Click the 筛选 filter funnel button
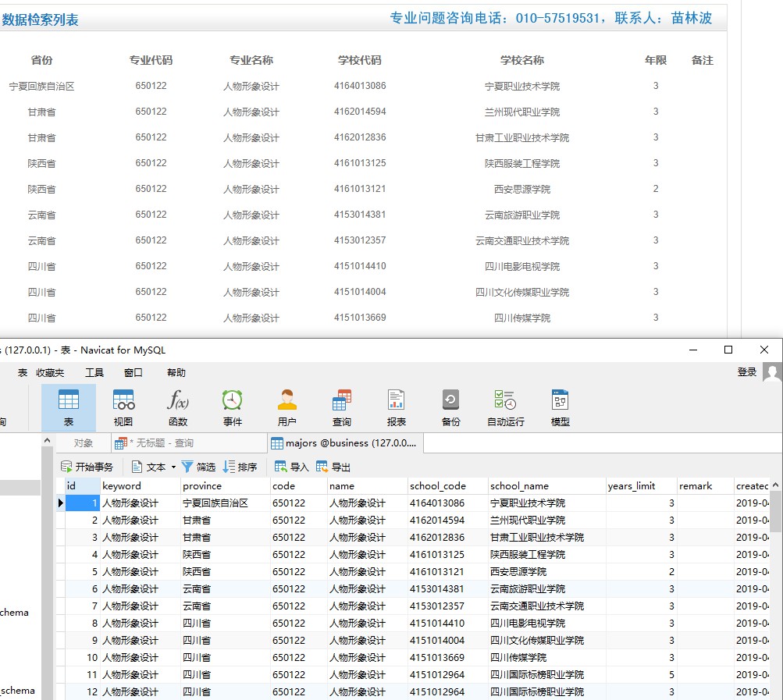Image resolution: width=783 pixels, height=700 pixels. click(x=198, y=467)
